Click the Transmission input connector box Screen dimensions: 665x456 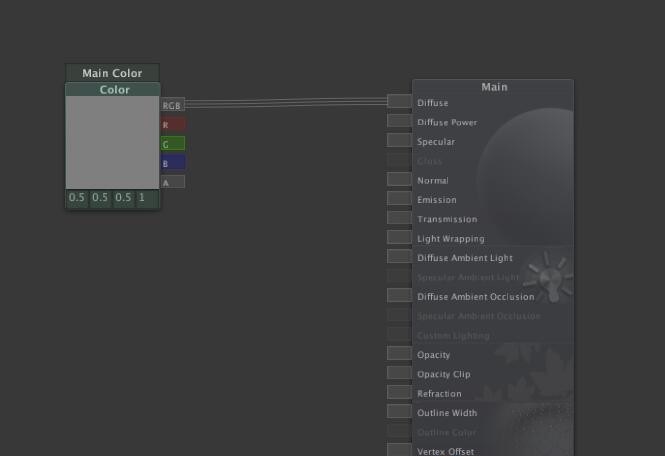(399, 218)
